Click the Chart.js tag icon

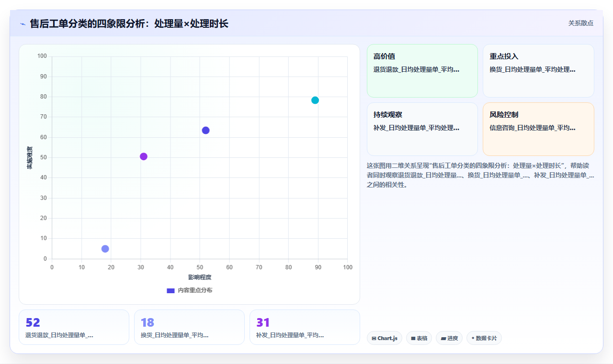point(374,338)
